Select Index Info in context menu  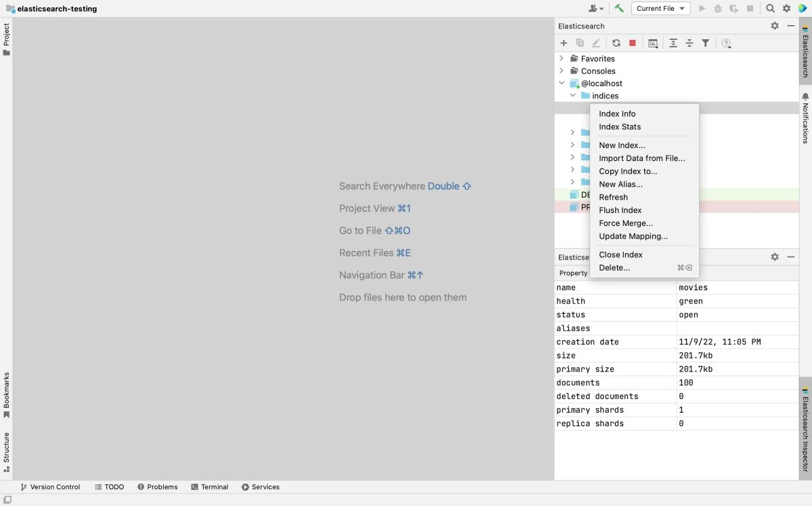pos(645,114)
